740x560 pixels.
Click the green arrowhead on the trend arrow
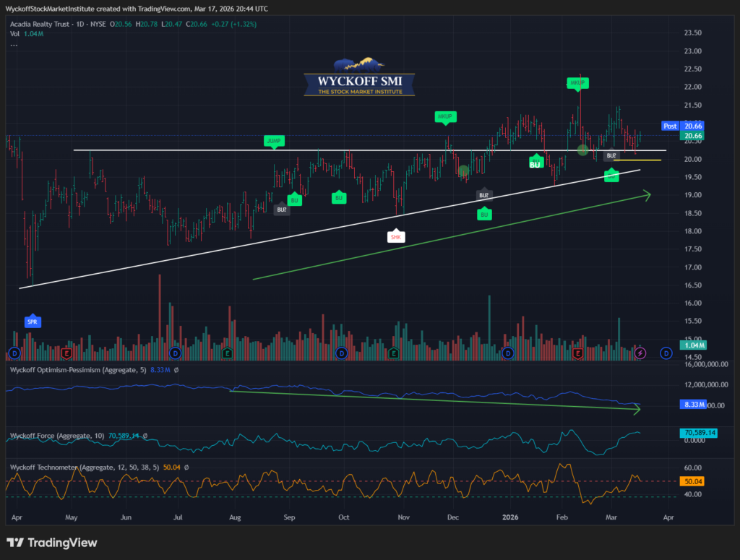647,194
